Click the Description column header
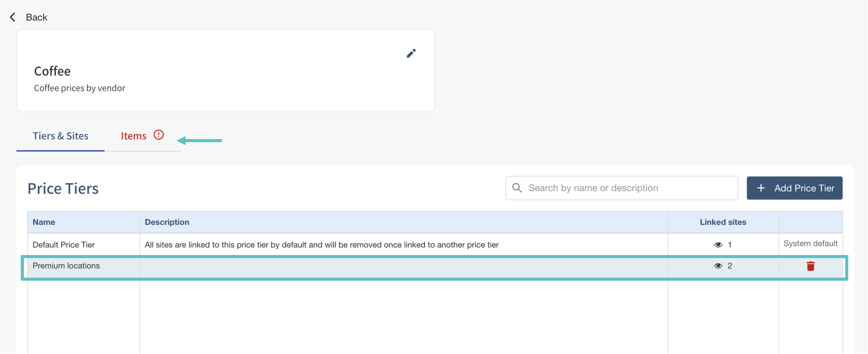This screenshot has width=868, height=354. tap(167, 222)
